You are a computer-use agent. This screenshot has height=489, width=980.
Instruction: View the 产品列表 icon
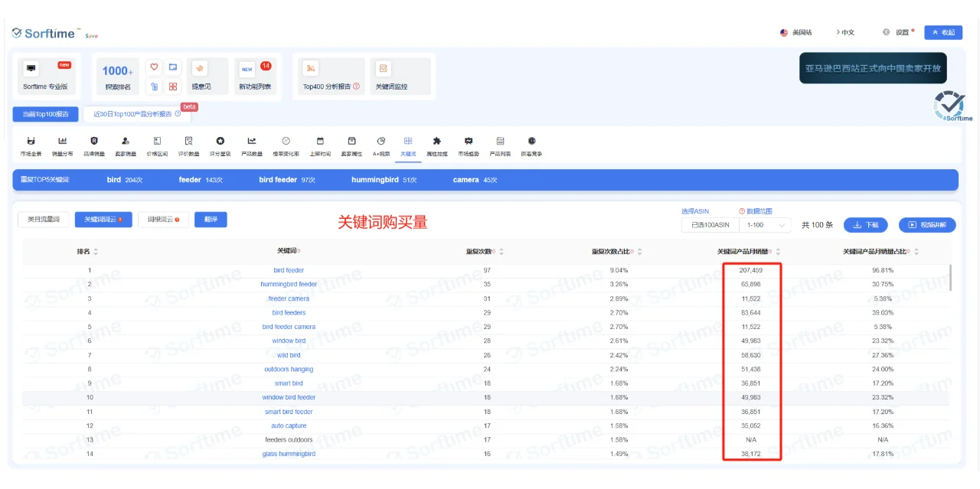pos(500,145)
